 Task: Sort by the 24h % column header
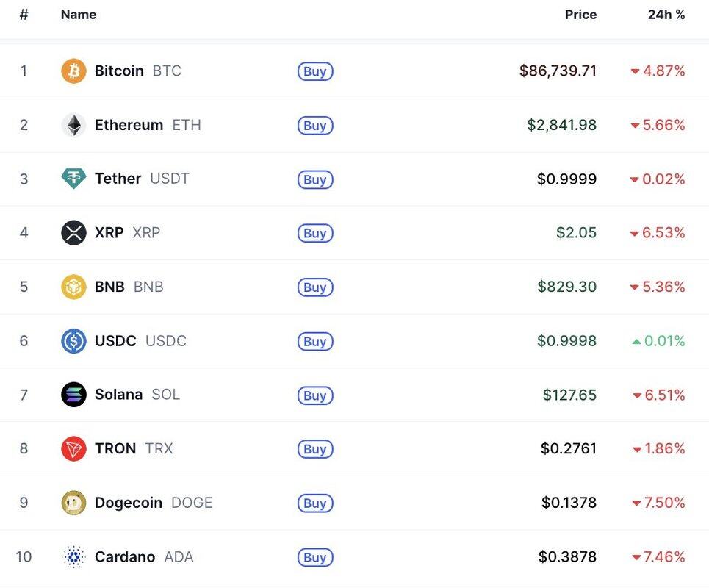(x=666, y=15)
